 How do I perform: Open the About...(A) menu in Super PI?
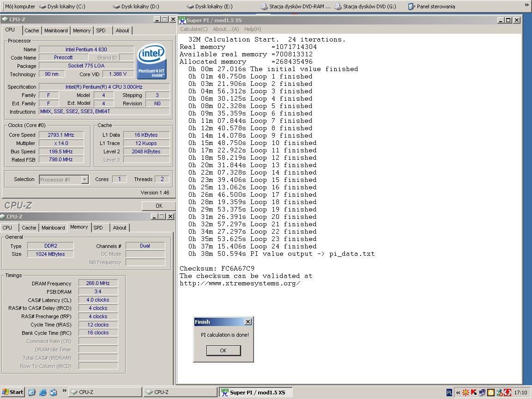click(226, 29)
